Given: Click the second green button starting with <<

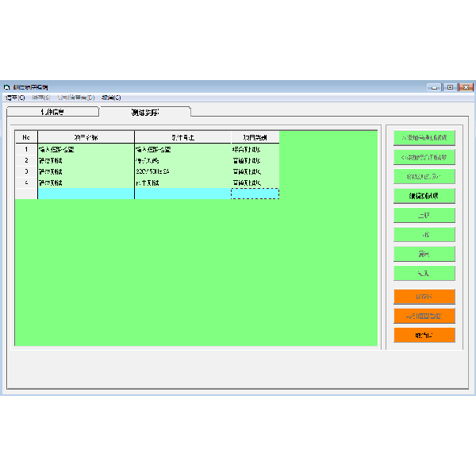Looking at the screenshot, I should pos(424,157).
